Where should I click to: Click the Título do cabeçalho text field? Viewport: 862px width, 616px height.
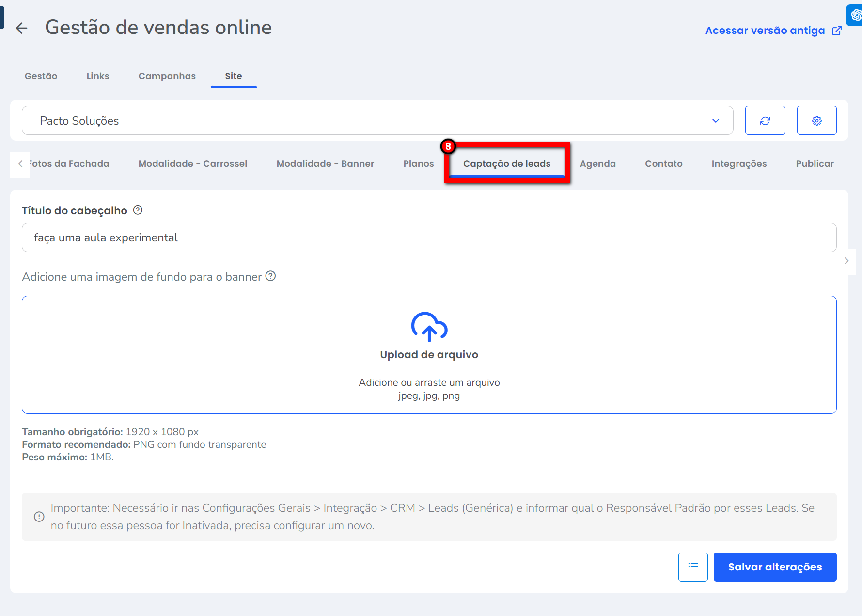429,237
